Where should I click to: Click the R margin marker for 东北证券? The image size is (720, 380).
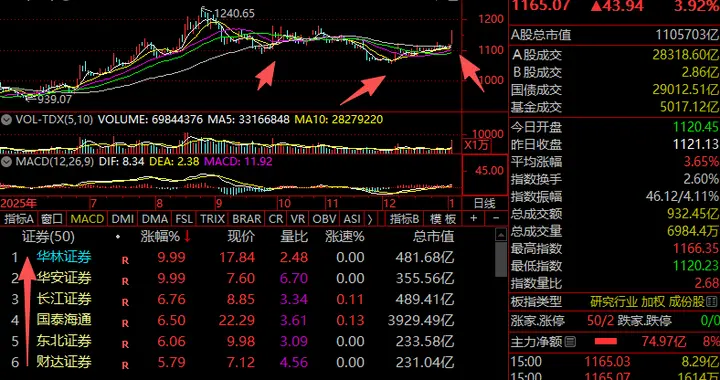coord(125,345)
